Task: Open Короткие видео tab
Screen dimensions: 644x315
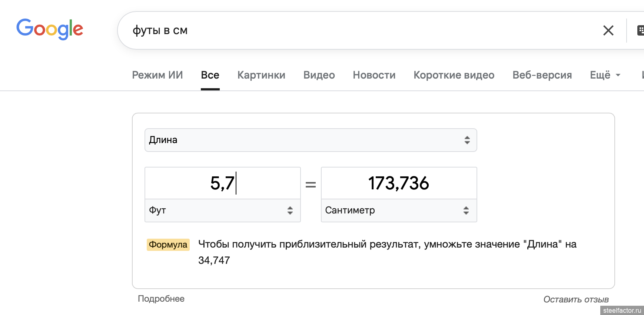Action: (454, 75)
